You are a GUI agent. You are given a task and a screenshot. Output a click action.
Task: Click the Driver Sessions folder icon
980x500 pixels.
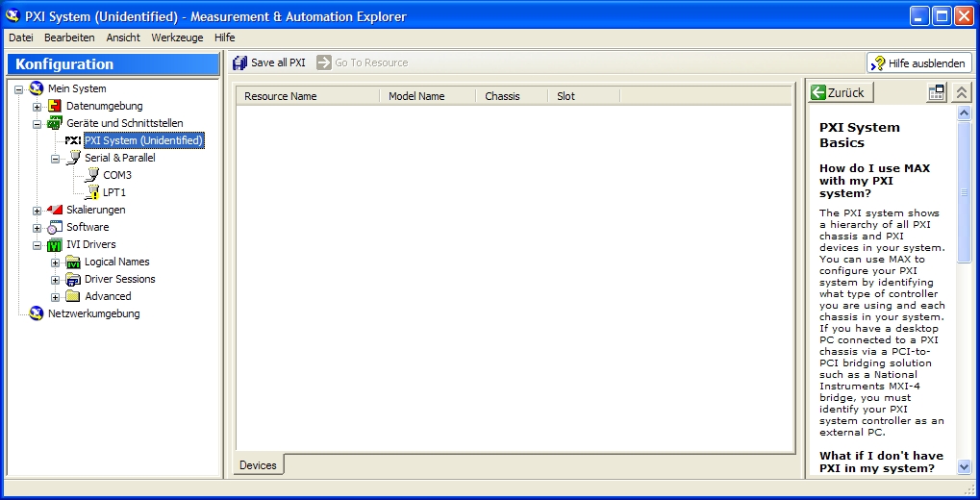pyautogui.click(x=73, y=279)
